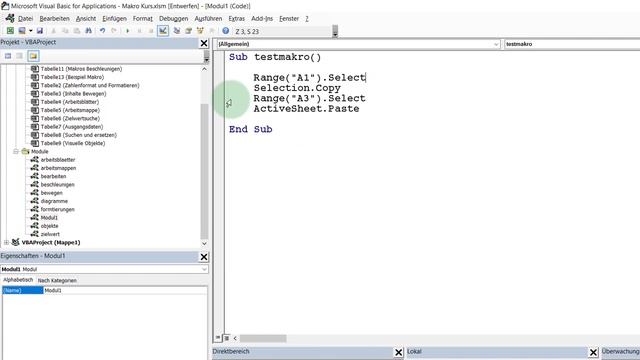Click the Toolbox toolbar icon
The height and width of the screenshot is (360, 640).
pos(211,31)
